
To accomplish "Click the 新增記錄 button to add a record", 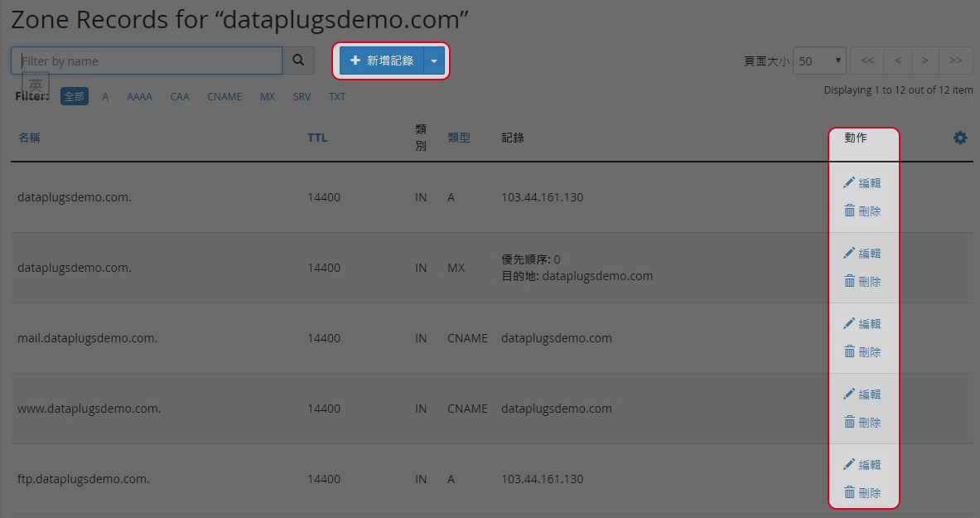I will pyautogui.click(x=384, y=61).
